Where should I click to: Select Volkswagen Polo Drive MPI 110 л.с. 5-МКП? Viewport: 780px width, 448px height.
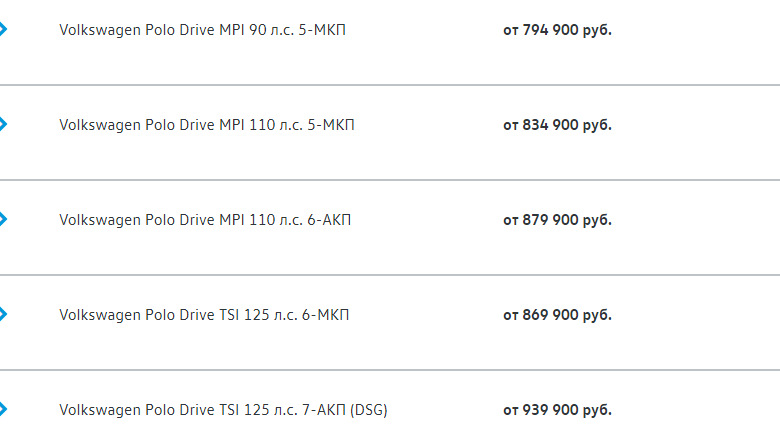206,125
